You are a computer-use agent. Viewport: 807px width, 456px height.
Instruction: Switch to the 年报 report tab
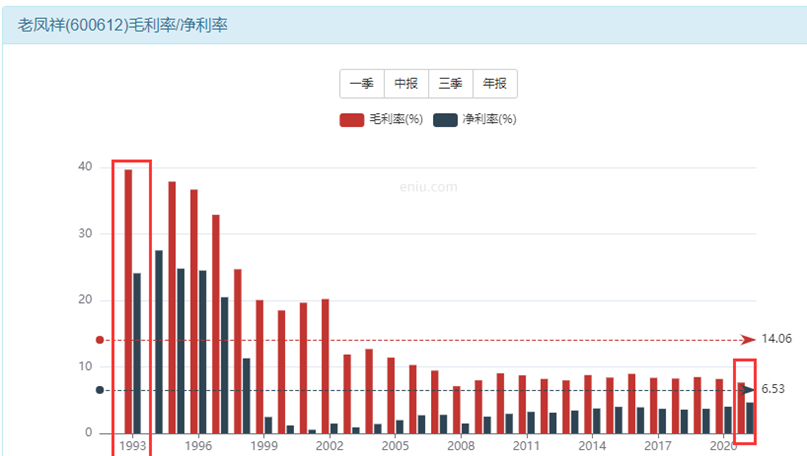click(495, 83)
